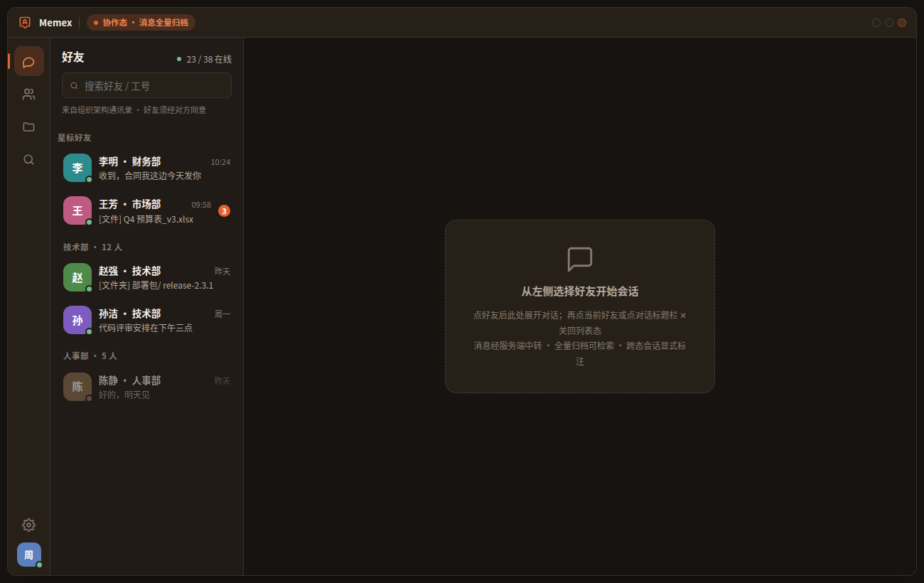Click the 好友 panel heading
This screenshot has width=924, height=583.
[x=73, y=58]
